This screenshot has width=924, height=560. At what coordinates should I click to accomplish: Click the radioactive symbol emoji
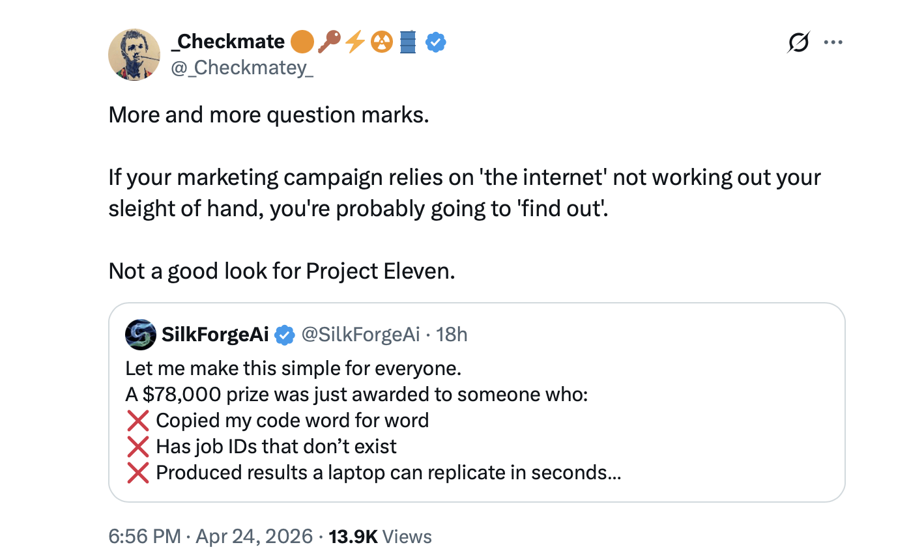[x=382, y=42]
